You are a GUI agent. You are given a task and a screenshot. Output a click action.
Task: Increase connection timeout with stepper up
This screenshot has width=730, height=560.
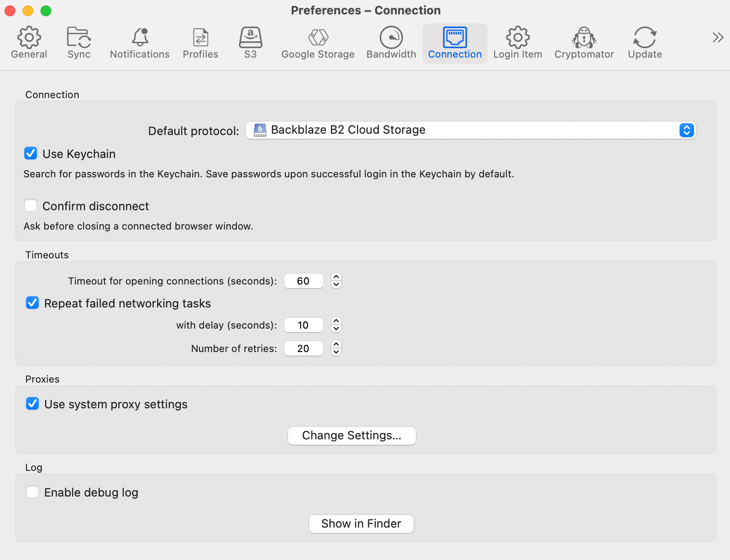tap(336, 277)
